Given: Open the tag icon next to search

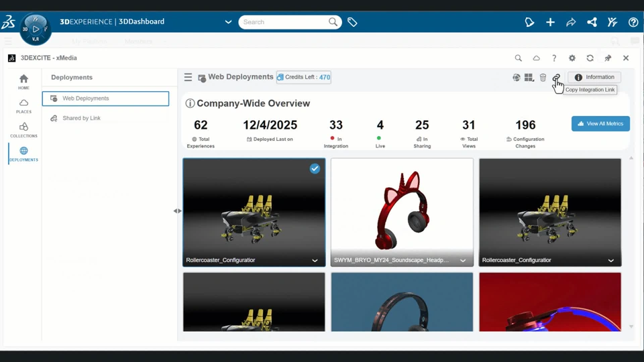Looking at the screenshot, I should [352, 22].
